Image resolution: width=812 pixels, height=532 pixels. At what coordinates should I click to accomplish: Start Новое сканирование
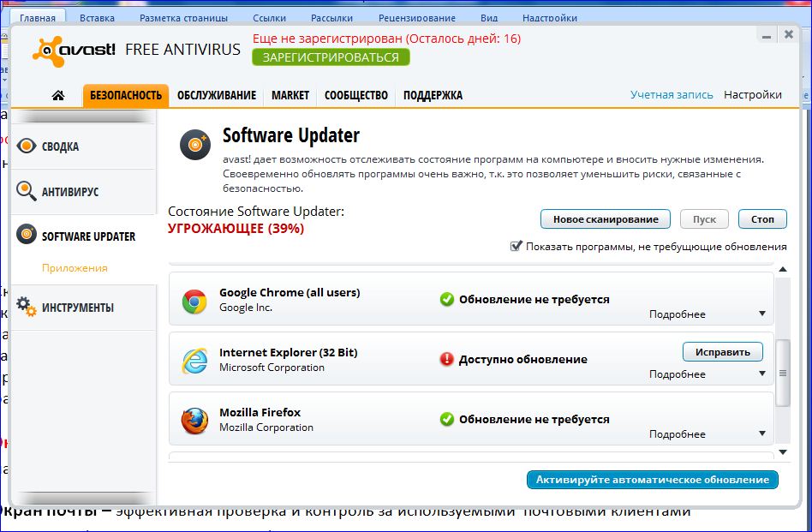coord(606,219)
